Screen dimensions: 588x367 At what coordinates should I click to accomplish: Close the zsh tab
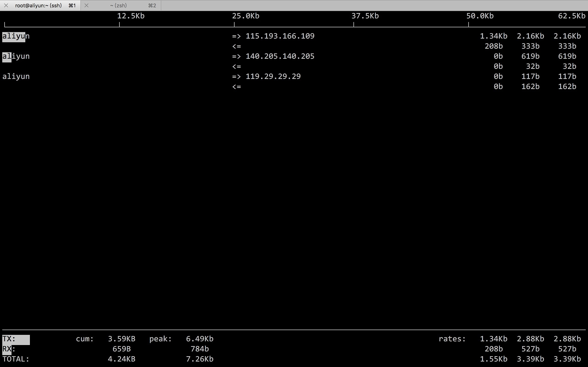pos(86,5)
